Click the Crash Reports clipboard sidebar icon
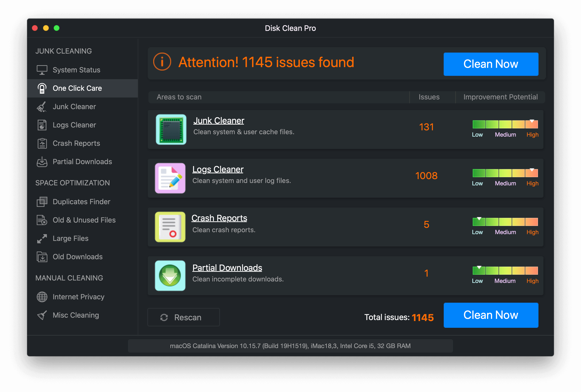Viewport: 581px width, 392px height. 42,144
